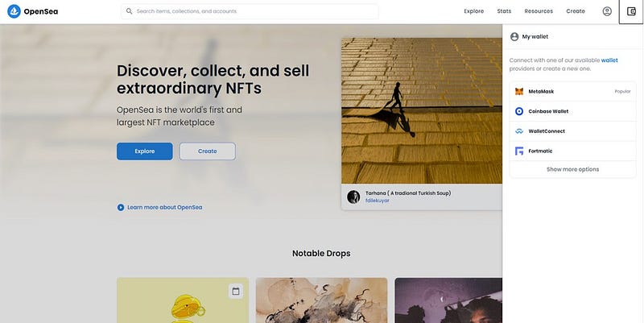The width and height of the screenshot is (644, 323).
Task: Open the Stats menu
Action: 504,11
